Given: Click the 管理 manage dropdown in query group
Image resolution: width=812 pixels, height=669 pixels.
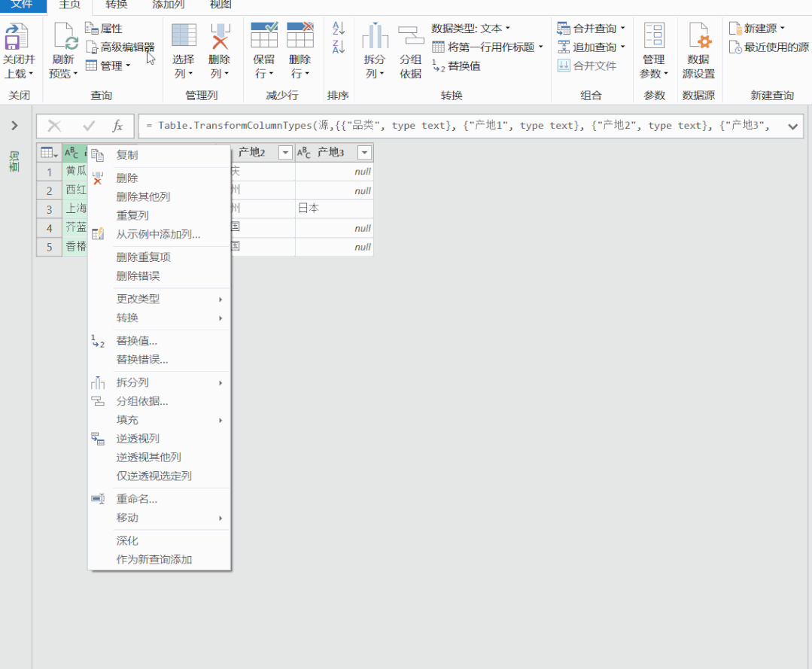Looking at the screenshot, I should [x=108, y=65].
